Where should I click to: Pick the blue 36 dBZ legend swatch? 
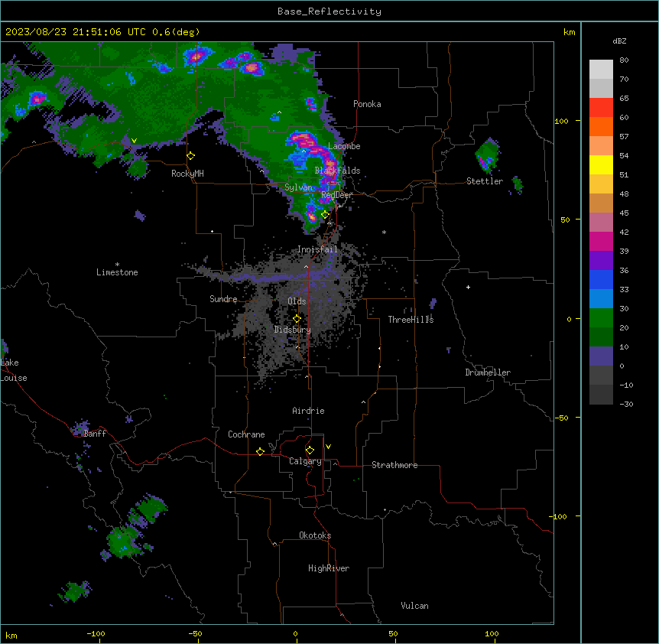601,279
